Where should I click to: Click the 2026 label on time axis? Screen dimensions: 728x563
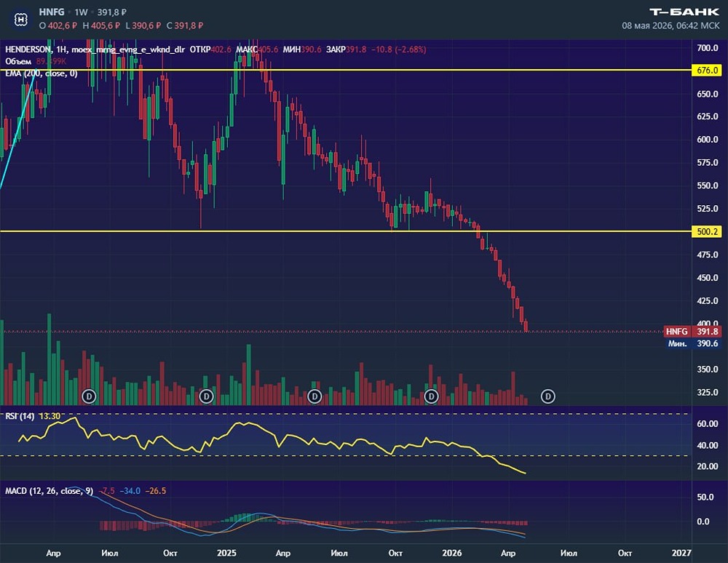452,553
